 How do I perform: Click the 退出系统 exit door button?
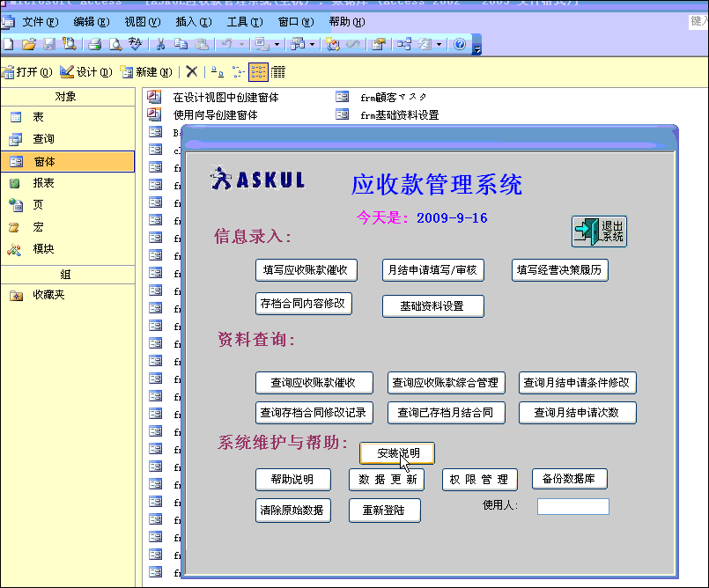[599, 232]
